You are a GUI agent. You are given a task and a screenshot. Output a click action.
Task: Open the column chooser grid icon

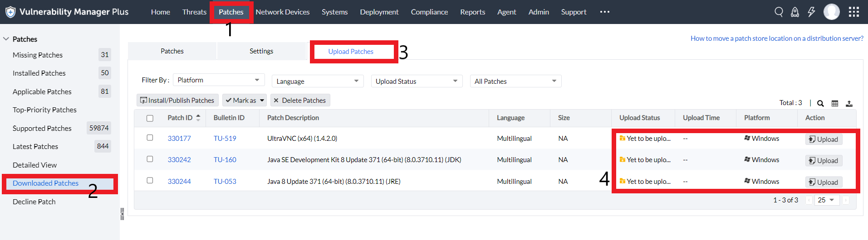(835, 103)
